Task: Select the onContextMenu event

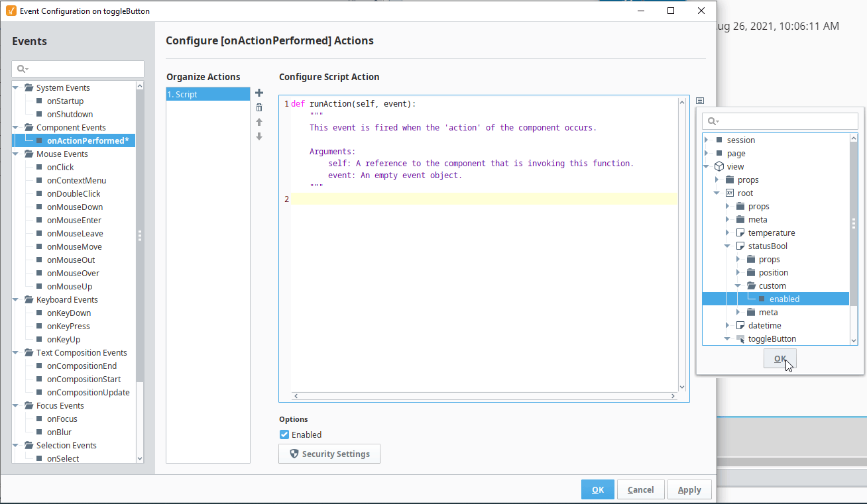Action: (x=76, y=180)
